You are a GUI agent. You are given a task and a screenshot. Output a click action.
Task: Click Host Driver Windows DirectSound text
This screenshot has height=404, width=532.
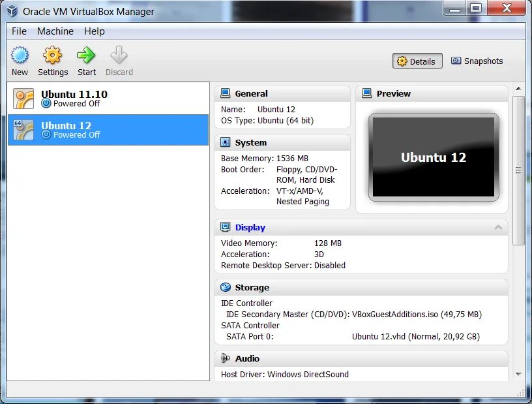(x=285, y=375)
